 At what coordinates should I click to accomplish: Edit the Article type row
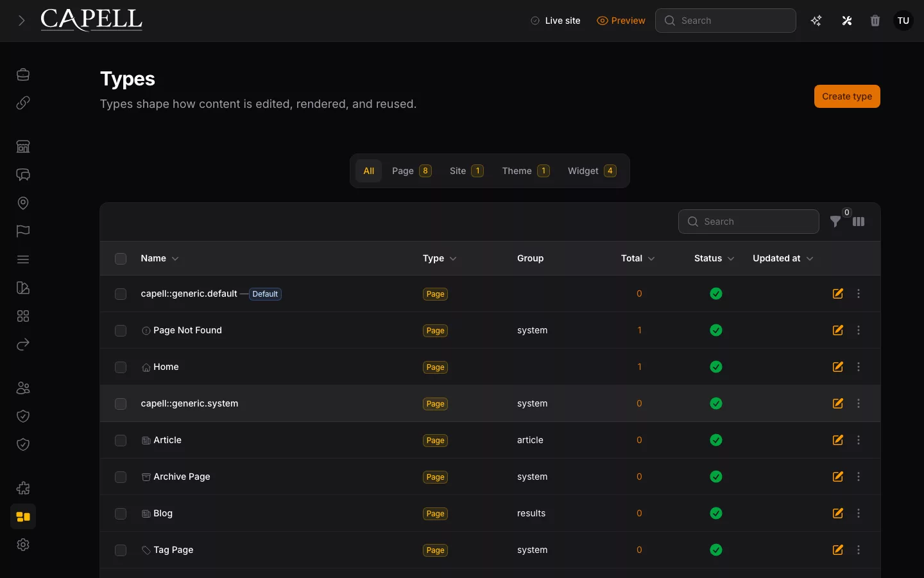click(838, 440)
